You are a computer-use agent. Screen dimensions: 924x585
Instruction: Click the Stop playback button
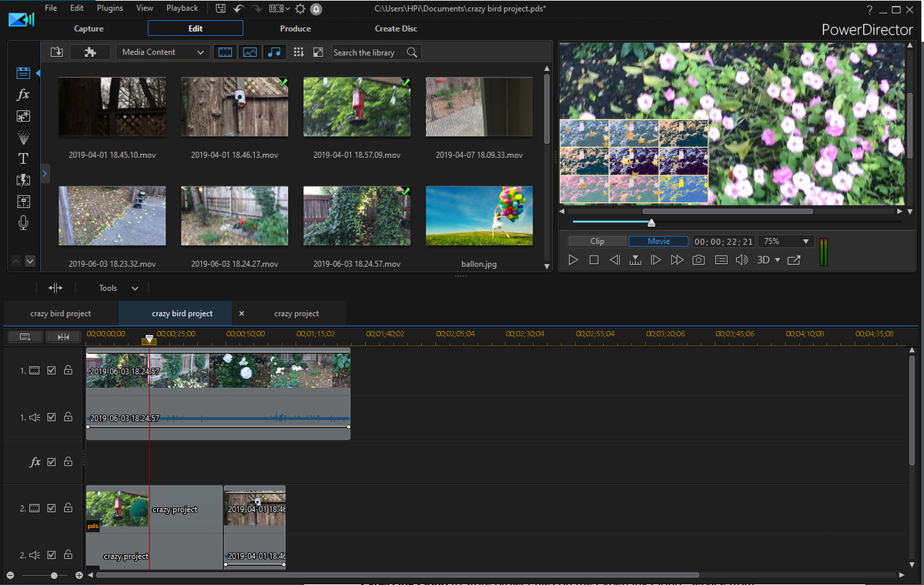594,260
